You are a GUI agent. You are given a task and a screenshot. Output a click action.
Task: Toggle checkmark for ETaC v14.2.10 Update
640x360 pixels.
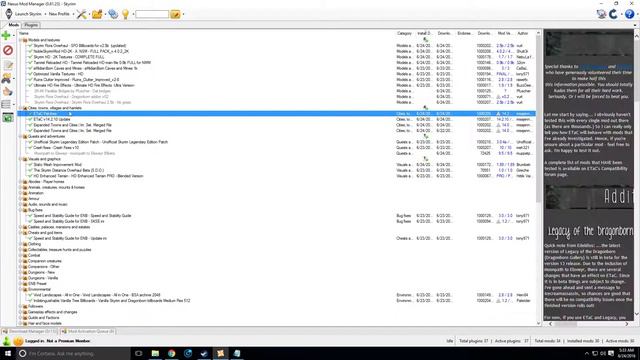30,119
